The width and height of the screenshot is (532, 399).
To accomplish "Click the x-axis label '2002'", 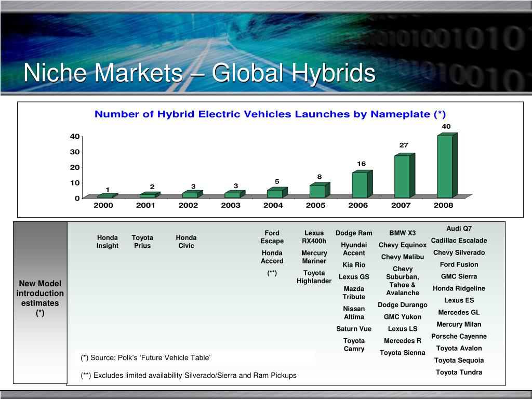I will (188, 205).
